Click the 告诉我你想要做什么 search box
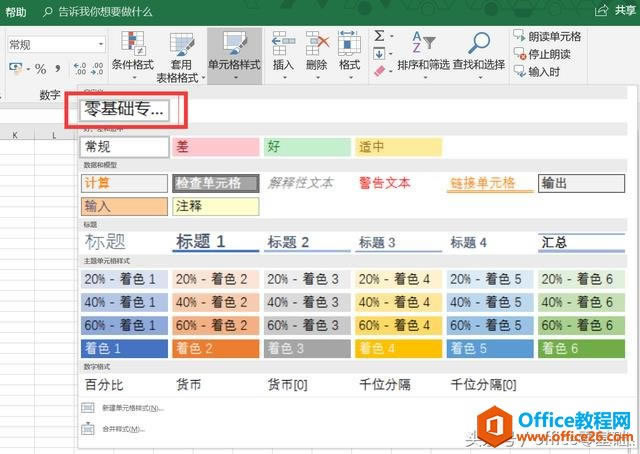The height and width of the screenshot is (454, 640). point(105,11)
